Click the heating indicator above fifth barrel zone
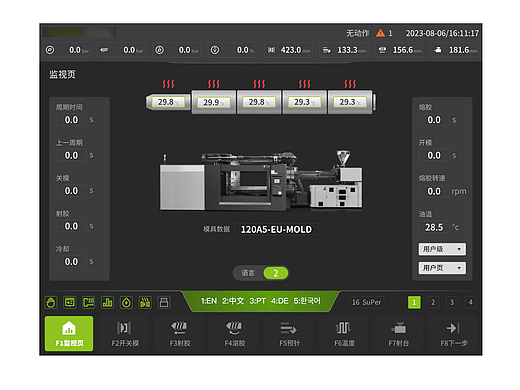This screenshot has width=520, height=390. point(350,84)
